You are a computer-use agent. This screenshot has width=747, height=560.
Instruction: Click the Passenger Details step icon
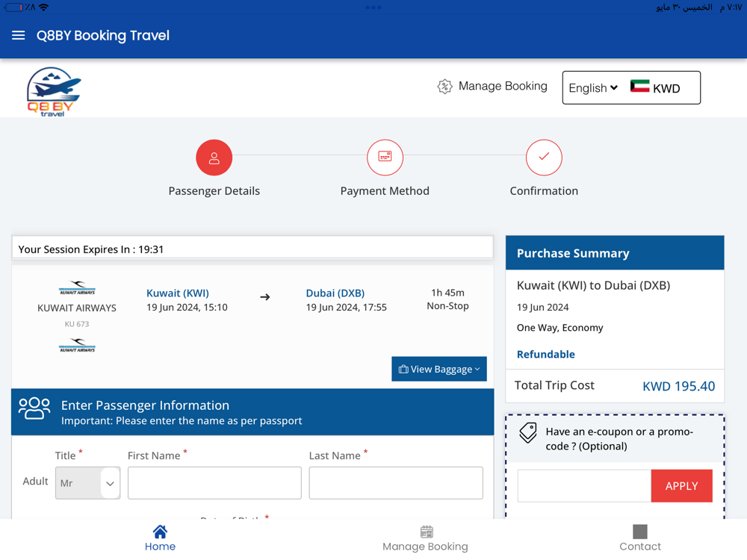pyautogui.click(x=214, y=158)
